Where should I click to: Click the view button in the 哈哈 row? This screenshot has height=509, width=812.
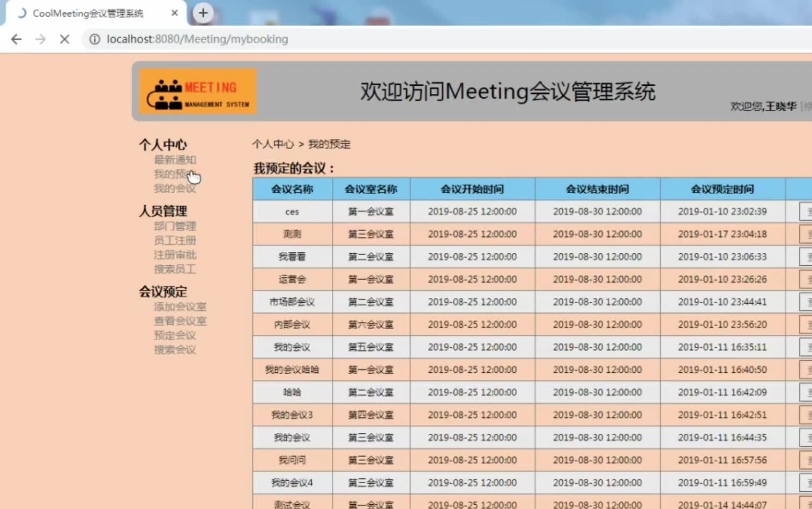(806, 392)
